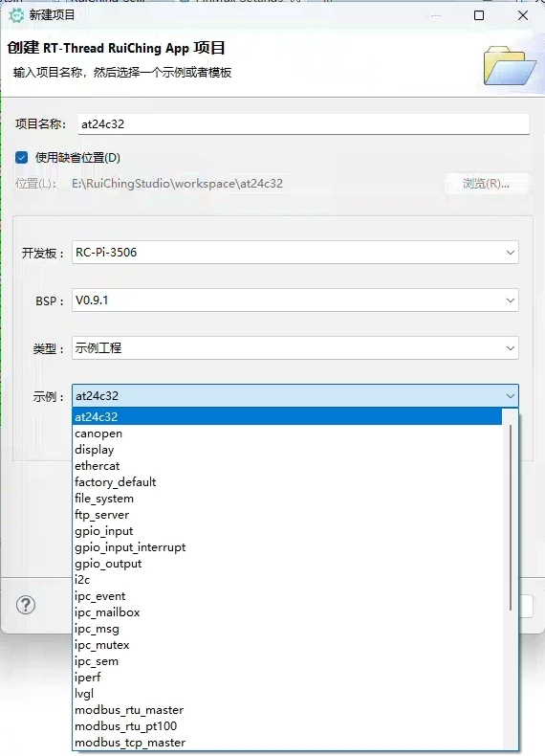This screenshot has width=545, height=756.
Task: Maximize the 新建项目 dialog window
Action: tap(479, 15)
